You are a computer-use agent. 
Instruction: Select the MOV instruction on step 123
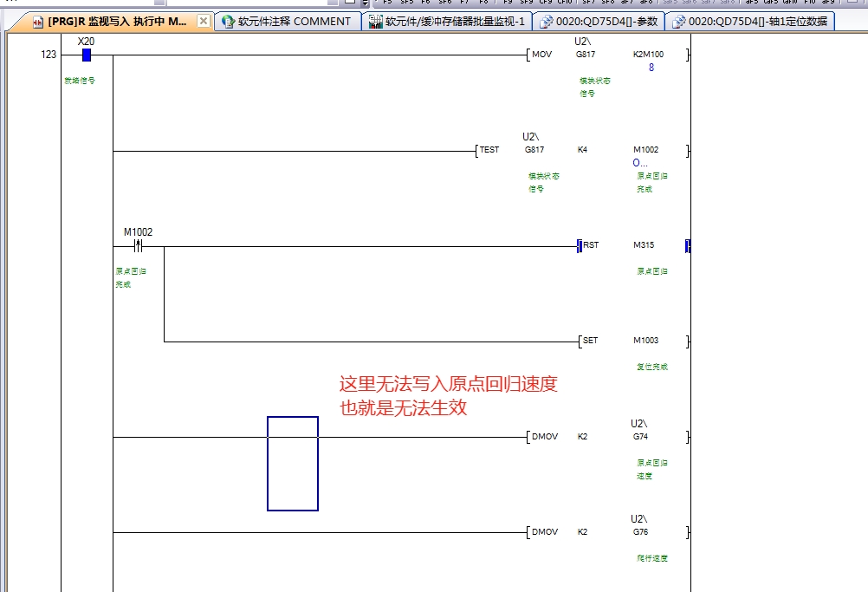541,55
